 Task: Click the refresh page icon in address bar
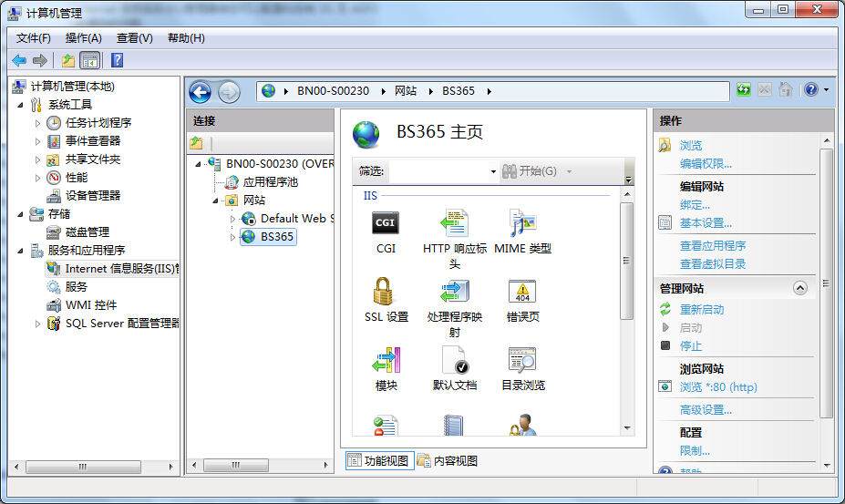tap(744, 89)
